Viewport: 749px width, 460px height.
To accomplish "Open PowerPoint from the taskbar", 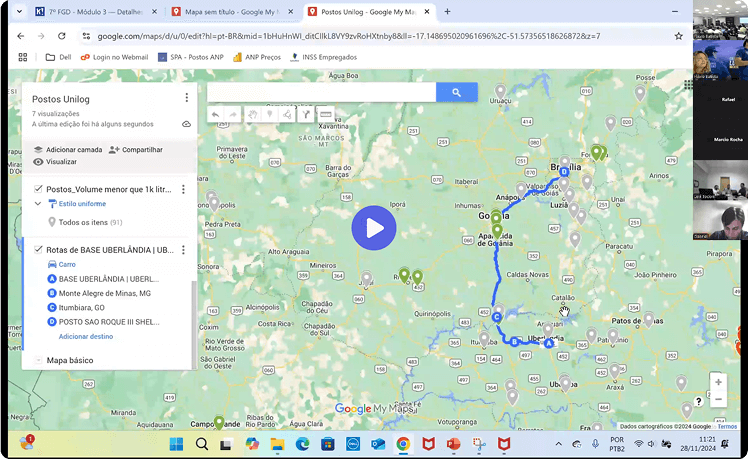I will 453,444.
